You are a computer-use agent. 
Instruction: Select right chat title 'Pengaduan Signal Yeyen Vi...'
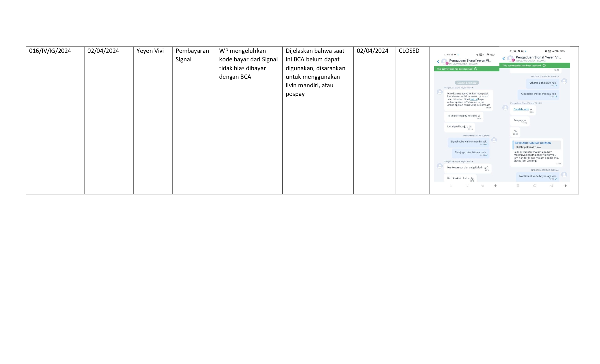point(538,57)
